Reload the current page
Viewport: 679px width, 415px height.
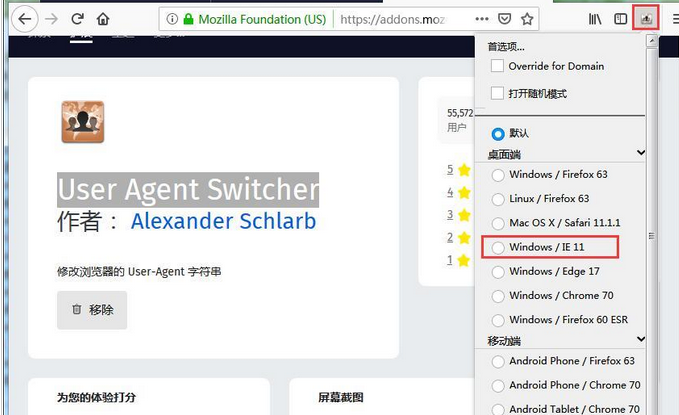pyautogui.click(x=78, y=19)
